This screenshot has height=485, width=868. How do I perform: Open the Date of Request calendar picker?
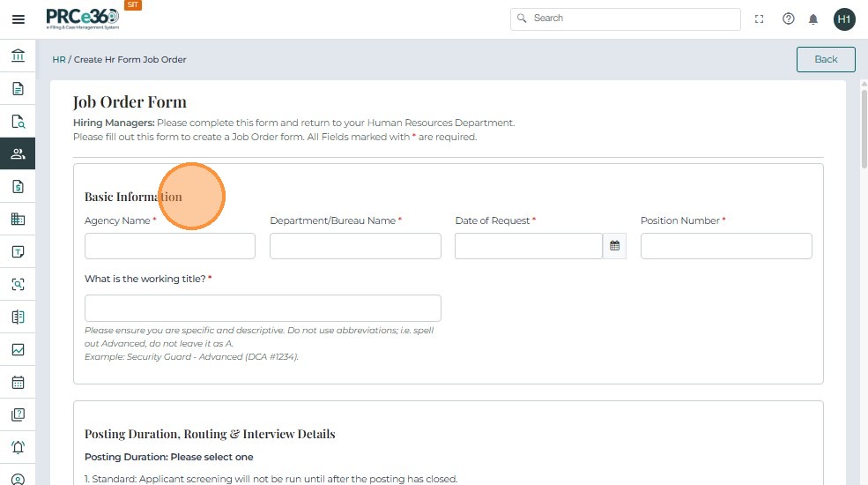[614, 246]
